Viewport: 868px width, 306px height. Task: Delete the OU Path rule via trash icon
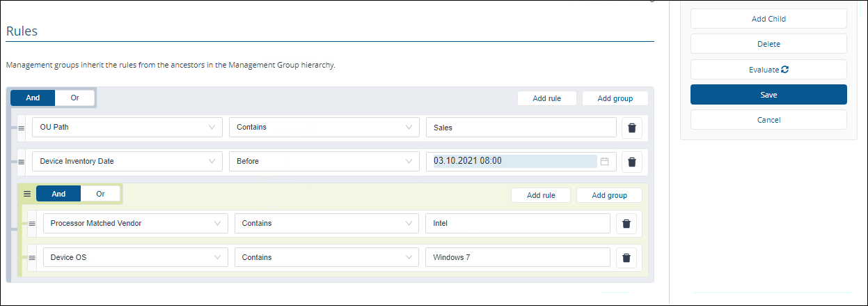click(631, 128)
